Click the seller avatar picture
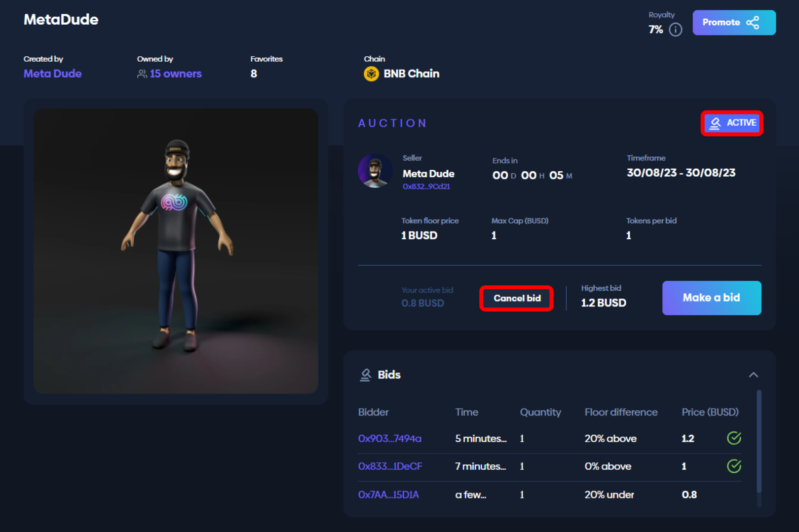Screen dimensions: 799x532 [x=375, y=171]
